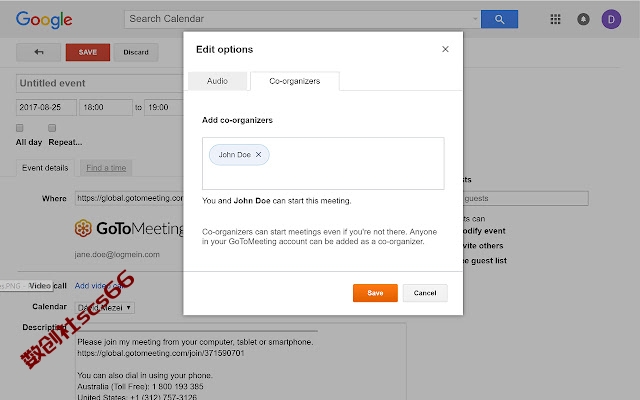Click the 'Australia (Toll Free)' phone line

click(x=140, y=386)
